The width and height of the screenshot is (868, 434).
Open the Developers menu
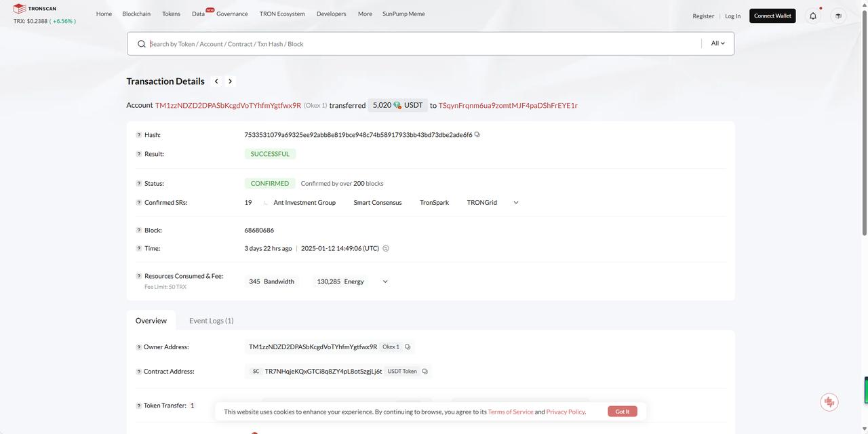point(331,14)
